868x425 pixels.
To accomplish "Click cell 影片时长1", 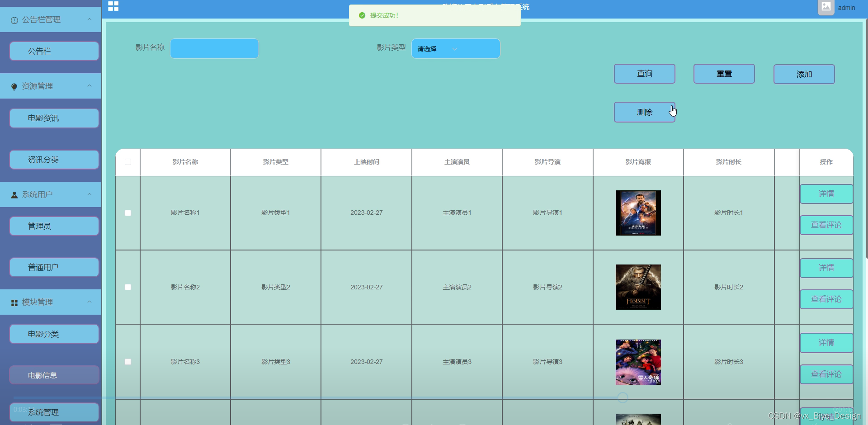I will tap(729, 212).
